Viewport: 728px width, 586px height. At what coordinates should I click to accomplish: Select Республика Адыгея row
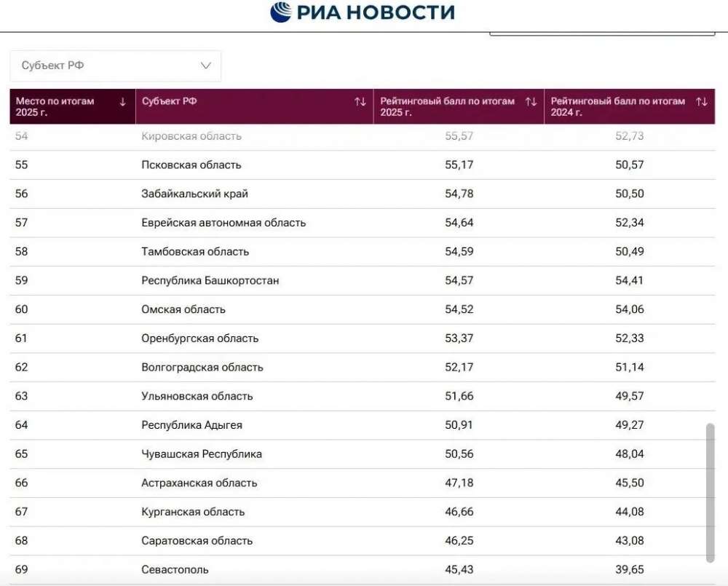pos(362,425)
